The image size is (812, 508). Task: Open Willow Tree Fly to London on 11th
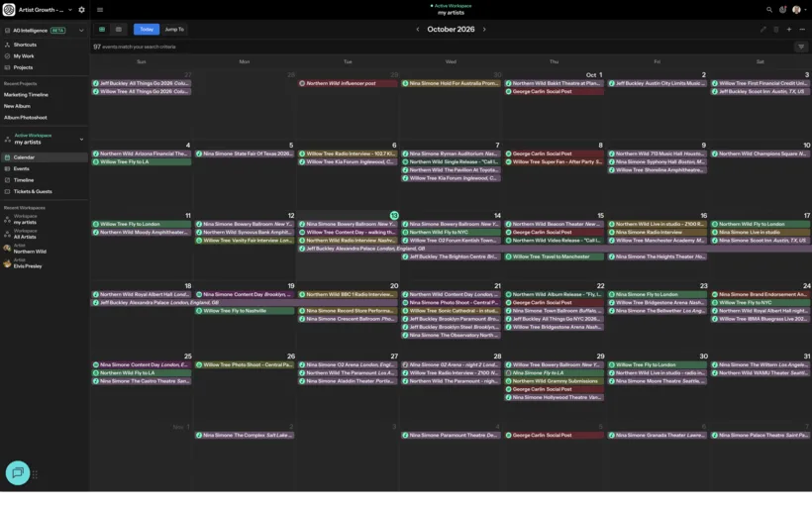coord(142,224)
